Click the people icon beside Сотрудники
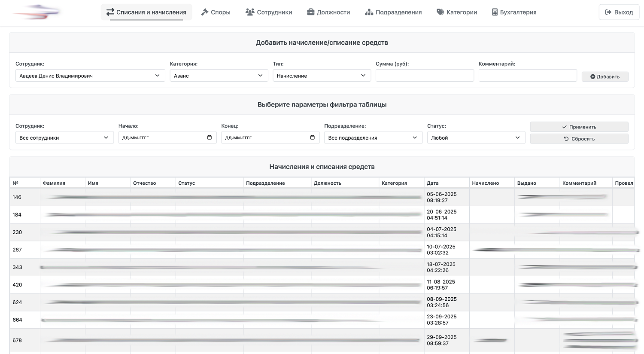Image resolution: width=644 pixels, height=354 pixels. tap(250, 12)
